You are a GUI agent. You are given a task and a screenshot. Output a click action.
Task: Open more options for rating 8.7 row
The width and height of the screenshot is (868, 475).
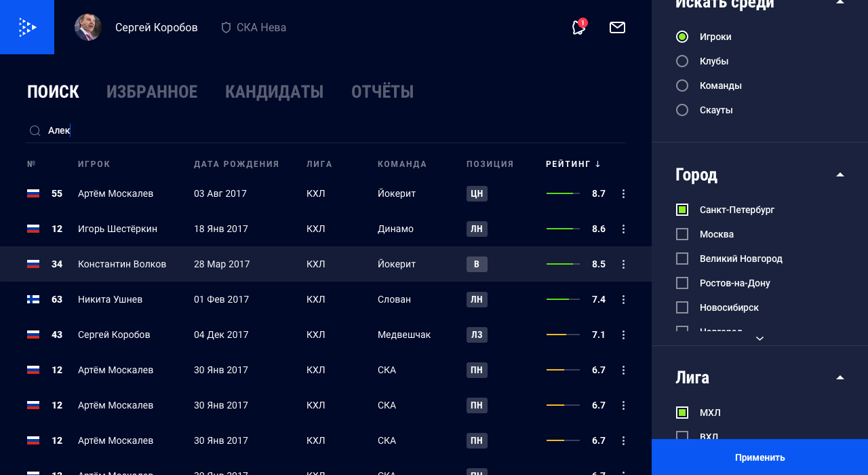click(623, 193)
